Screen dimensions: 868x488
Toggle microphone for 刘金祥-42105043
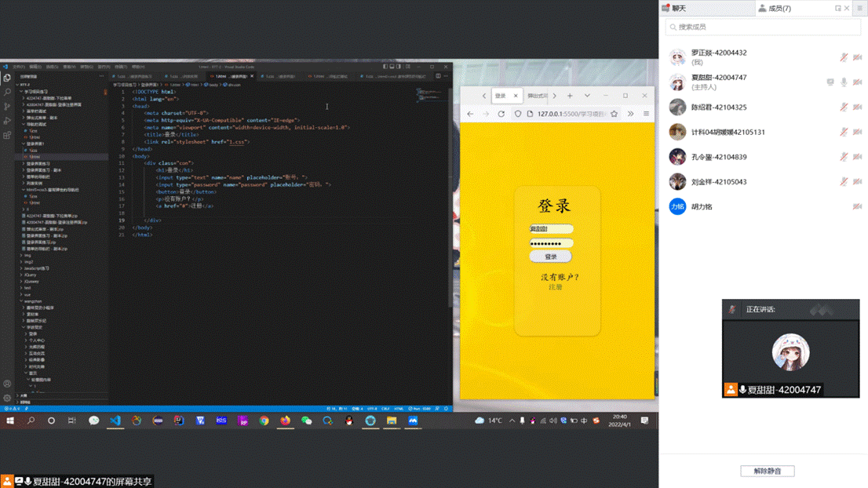844,181
